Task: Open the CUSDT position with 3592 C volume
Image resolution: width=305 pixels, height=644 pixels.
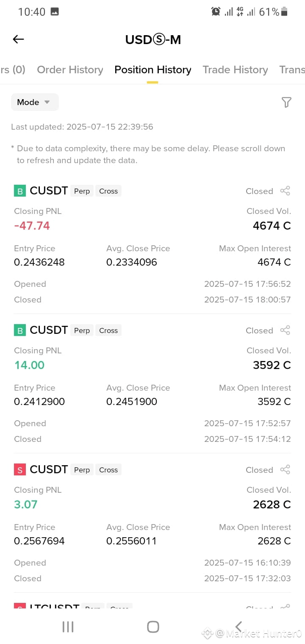Action: click(152, 384)
